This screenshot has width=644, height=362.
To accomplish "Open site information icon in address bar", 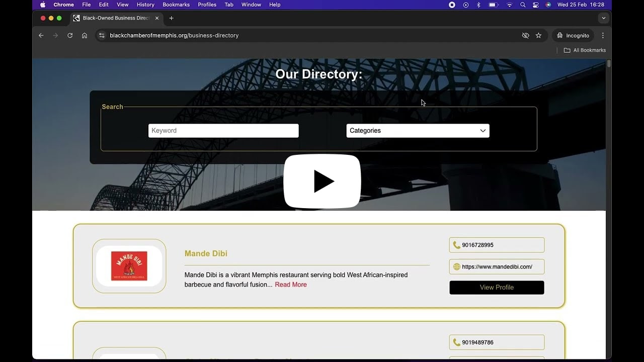I will [x=102, y=35].
